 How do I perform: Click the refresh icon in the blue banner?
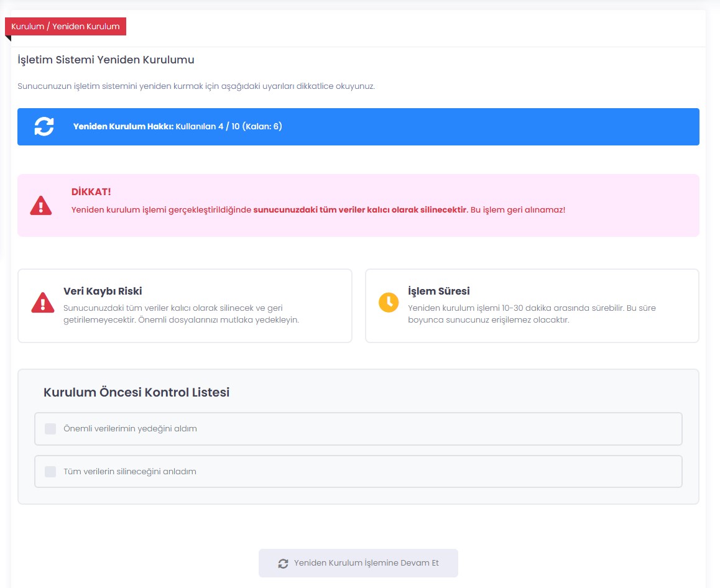(44, 126)
